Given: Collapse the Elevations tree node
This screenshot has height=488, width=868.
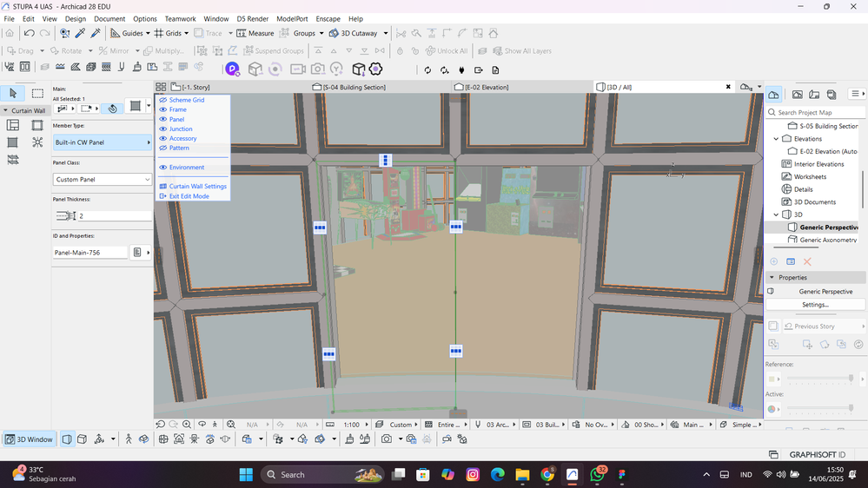Looking at the screenshot, I should click(x=777, y=139).
